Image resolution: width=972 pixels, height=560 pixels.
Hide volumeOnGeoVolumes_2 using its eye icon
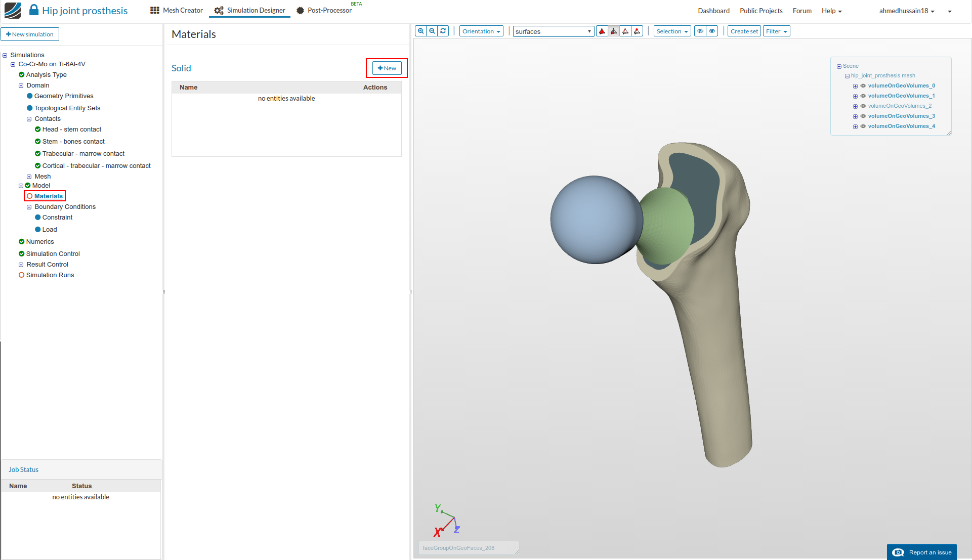[x=863, y=106]
